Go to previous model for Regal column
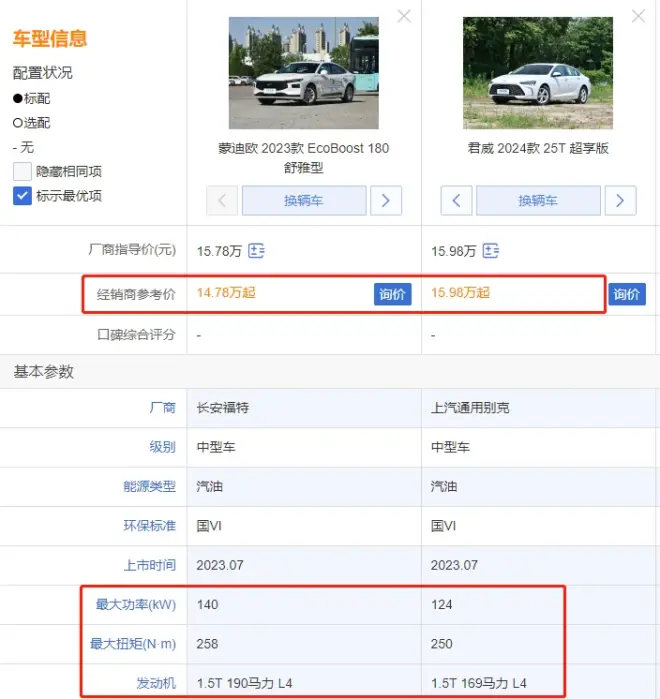Image resolution: width=660 pixels, height=699 pixels. point(456,201)
